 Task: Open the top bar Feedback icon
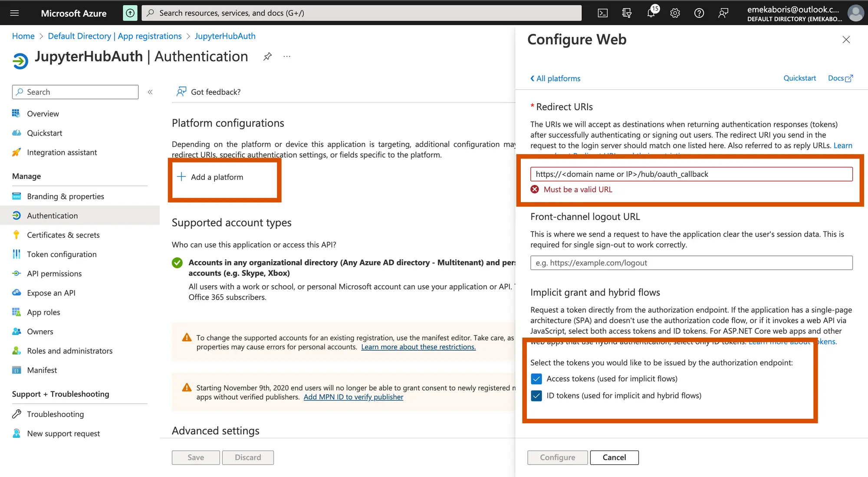[x=723, y=13]
